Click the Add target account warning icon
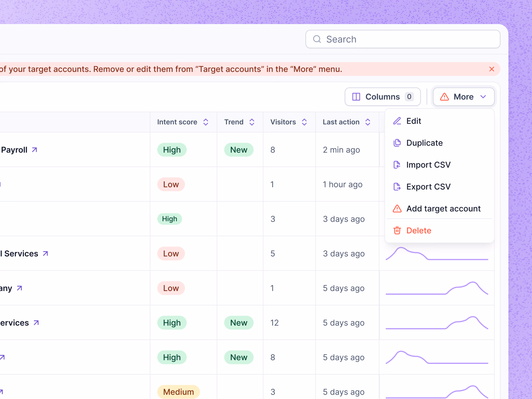The width and height of the screenshot is (532, 399). pos(397,209)
